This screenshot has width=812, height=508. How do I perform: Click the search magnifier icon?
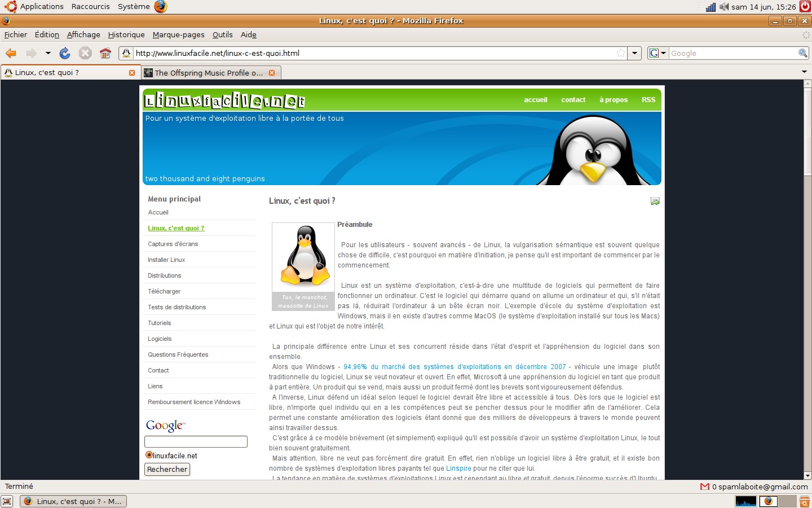(x=803, y=53)
